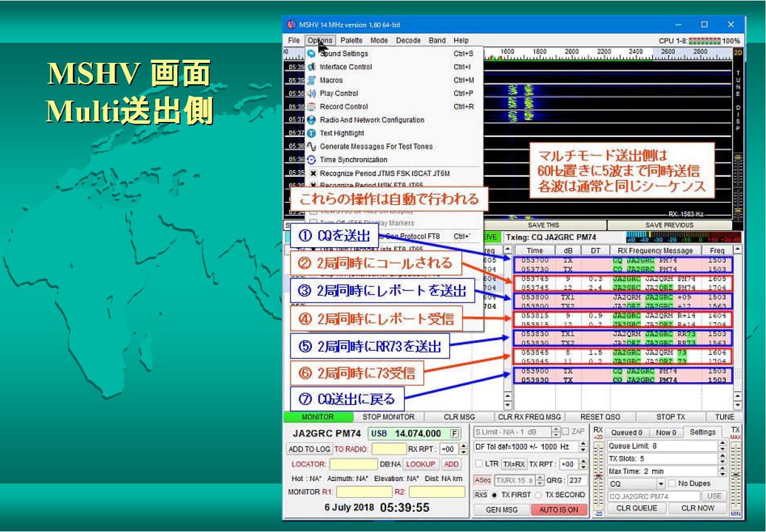The height and width of the screenshot is (532, 766).
Task: Toggle Recognize Period JTMS FSK ISCAT JT6M
Action: [x=313, y=173]
